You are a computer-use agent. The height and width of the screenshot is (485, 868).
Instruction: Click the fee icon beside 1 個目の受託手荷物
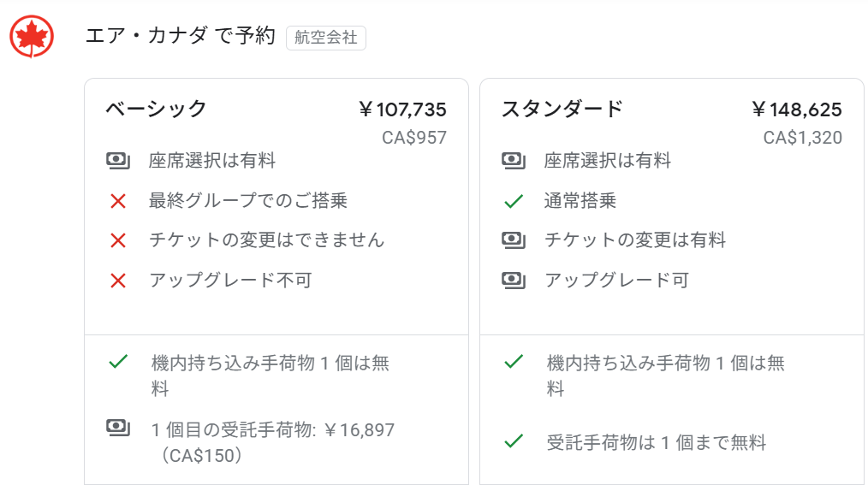click(118, 427)
